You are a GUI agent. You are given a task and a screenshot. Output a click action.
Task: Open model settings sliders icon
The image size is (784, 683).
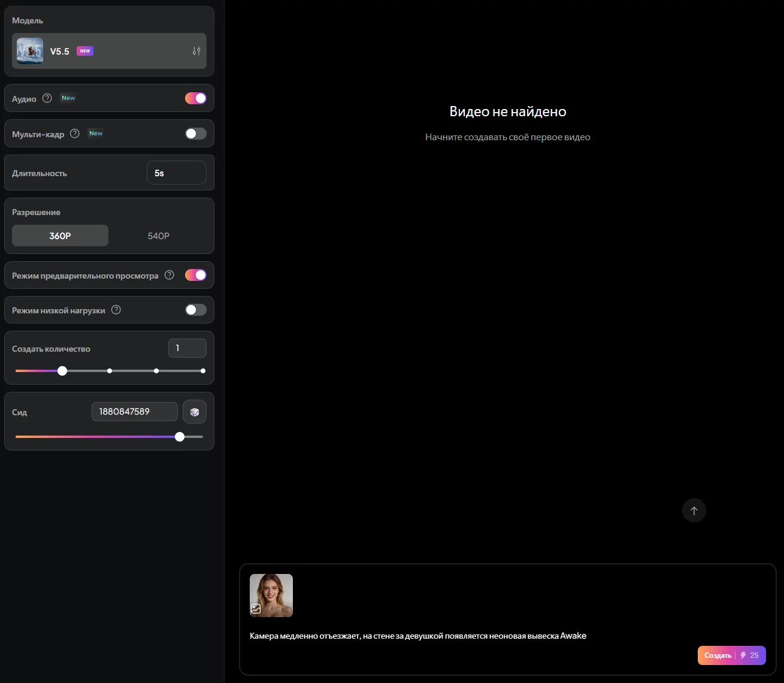(x=196, y=51)
